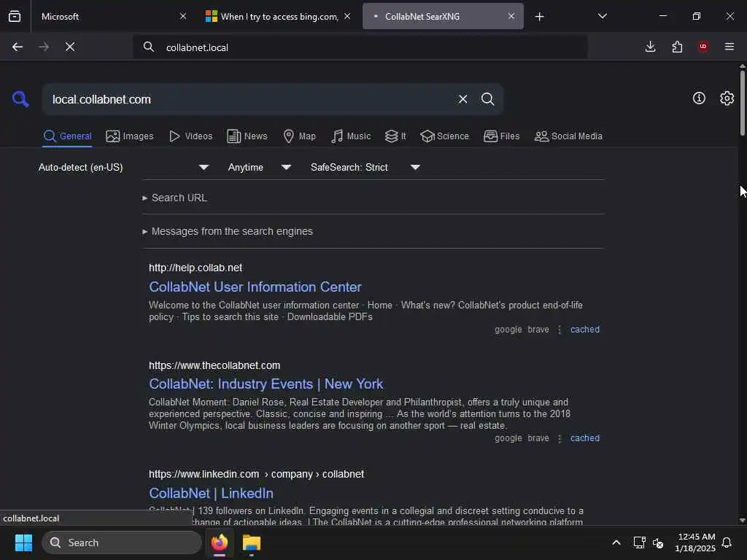Screen dimensions: 747x560
Task: Open the Firefox application menu
Action: (729, 47)
